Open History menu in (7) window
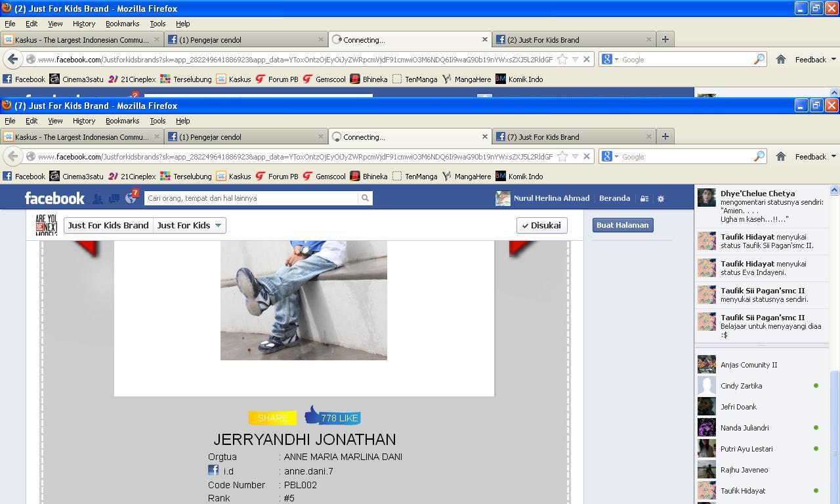 84,121
